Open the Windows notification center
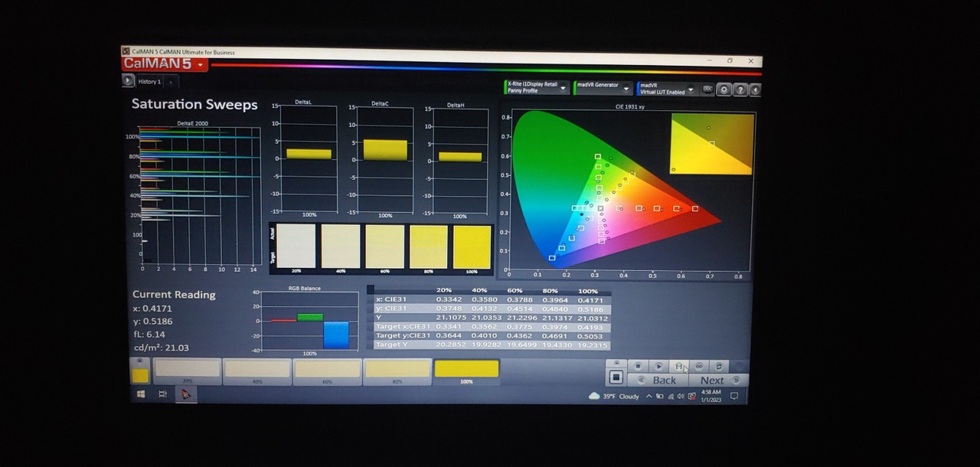The height and width of the screenshot is (467, 980). tap(733, 396)
